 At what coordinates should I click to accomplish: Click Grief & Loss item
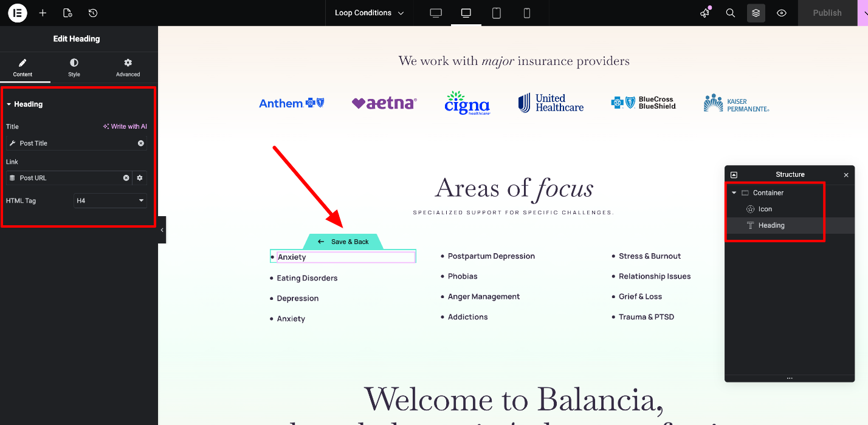click(x=640, y=297)
